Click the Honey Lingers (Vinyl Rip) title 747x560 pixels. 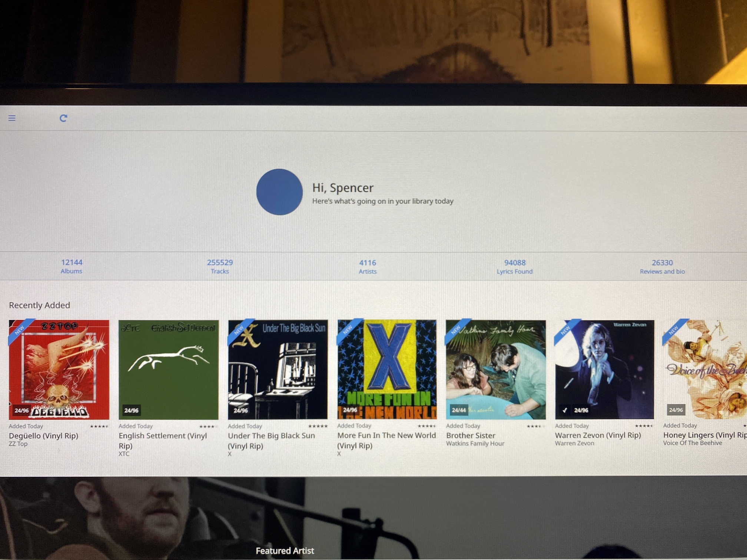tap(705, 435)
